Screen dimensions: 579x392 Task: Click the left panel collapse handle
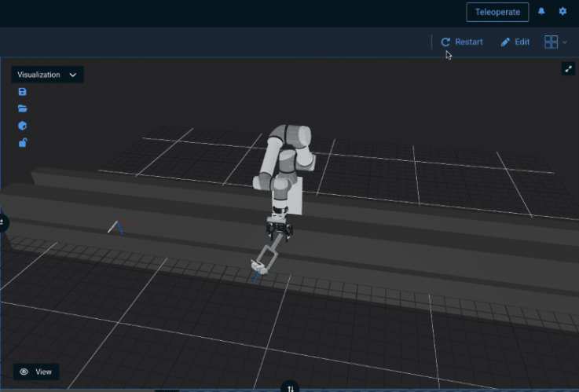(2, 223)
